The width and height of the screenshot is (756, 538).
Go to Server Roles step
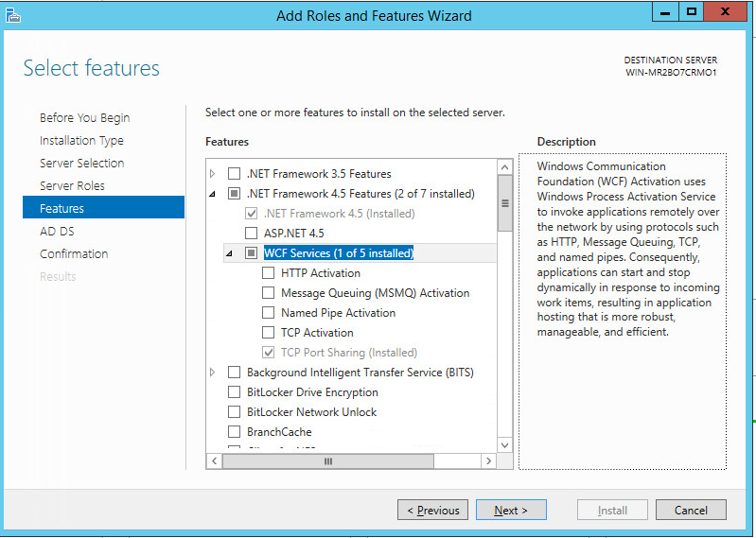click(x=72, y=185)
